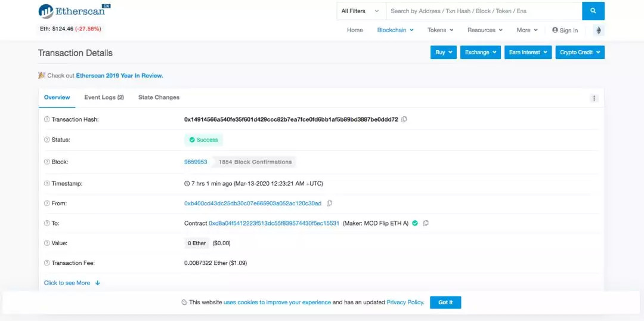Click the transaction hash text 0x14914566a...
This screenshot has height=321, width=644.
[x=291, y=119]
